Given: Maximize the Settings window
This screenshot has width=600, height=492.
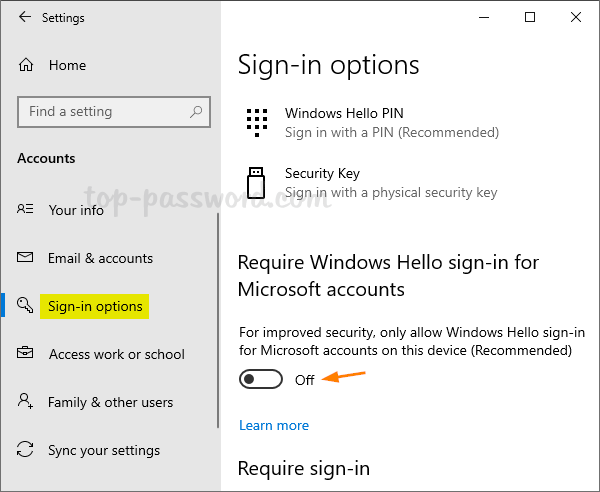Looking at the screenshot, I should click(530, 17).
